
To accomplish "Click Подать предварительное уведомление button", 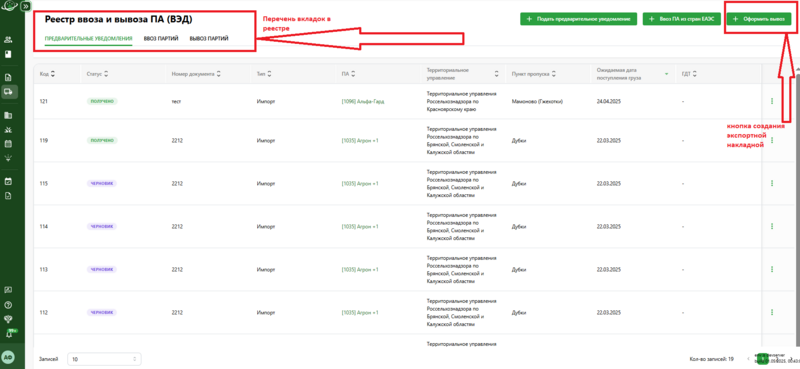I will (579, 19).
